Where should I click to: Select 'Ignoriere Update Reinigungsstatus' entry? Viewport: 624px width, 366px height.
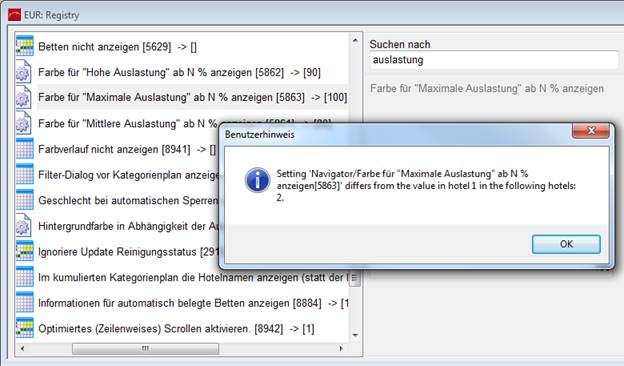click(129, 252)
